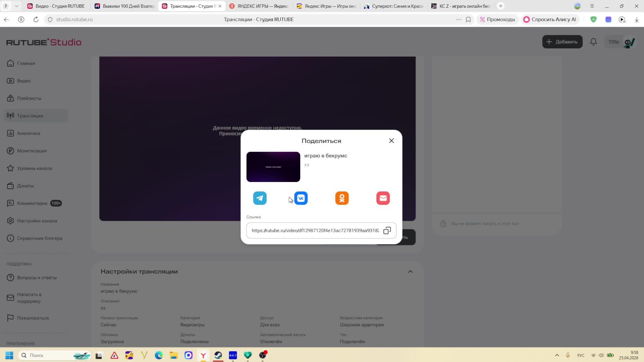
Task: Open the tab list dropdown arrow
Action: click(16, 6)
